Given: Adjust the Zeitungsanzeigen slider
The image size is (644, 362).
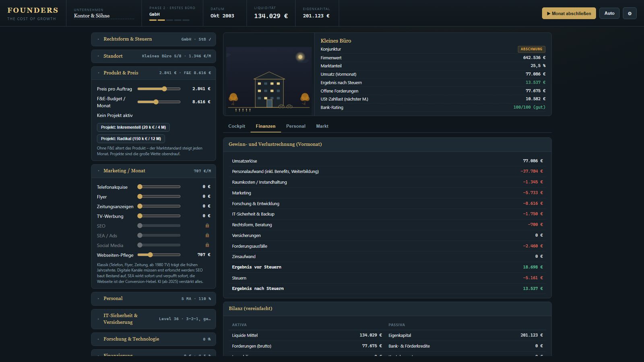Looking at the screenshot, I should coord(159,206).
